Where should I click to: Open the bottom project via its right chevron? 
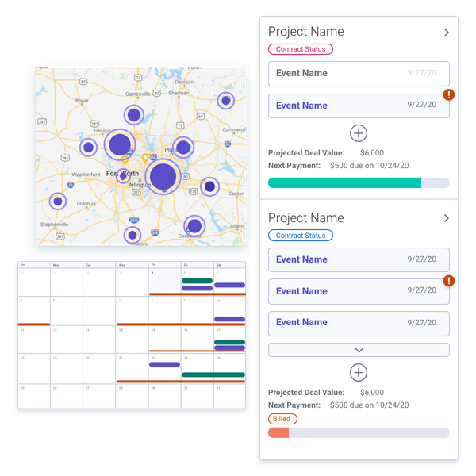(x=446, y=218)
